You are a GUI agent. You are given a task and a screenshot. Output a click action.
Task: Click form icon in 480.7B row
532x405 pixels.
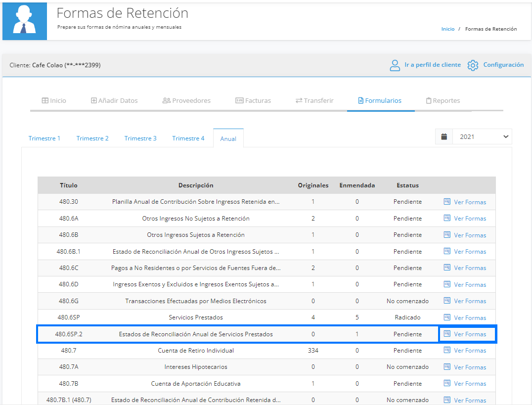tap(447, 383)
